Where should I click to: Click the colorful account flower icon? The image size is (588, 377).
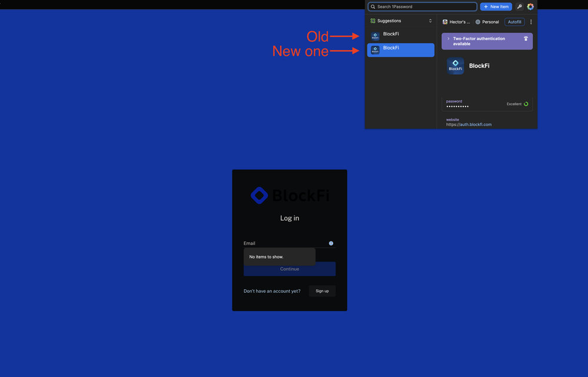(530, 6)
